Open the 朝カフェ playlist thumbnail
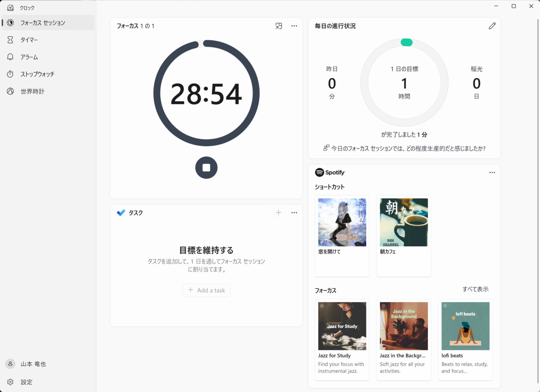This screenshot has width=540, height=392. coord(404,222)
